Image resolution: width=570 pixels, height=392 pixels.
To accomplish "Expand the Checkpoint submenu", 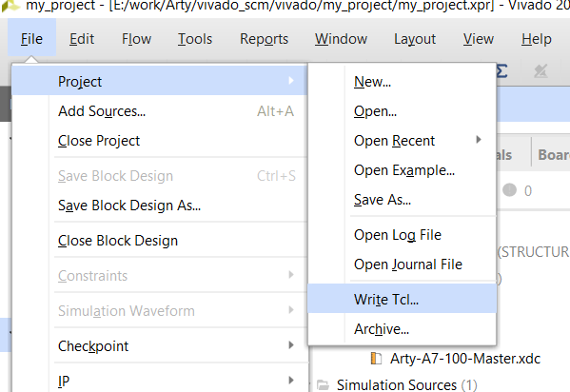I will pyautogui.click(x=178, y=345).
